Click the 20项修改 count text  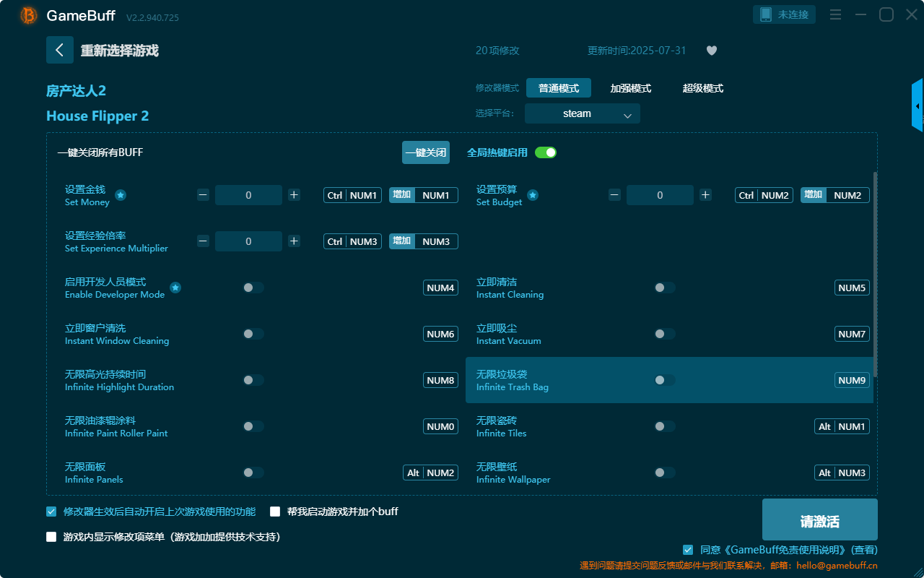click(497, 51)
